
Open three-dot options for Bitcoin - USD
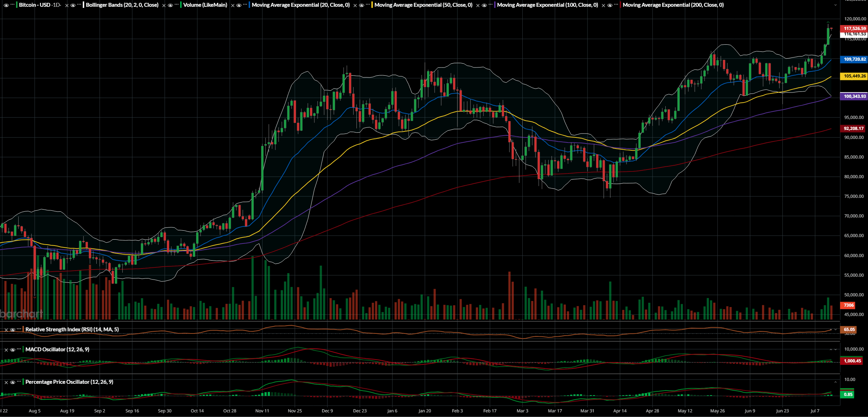click(x=12, y=5)
